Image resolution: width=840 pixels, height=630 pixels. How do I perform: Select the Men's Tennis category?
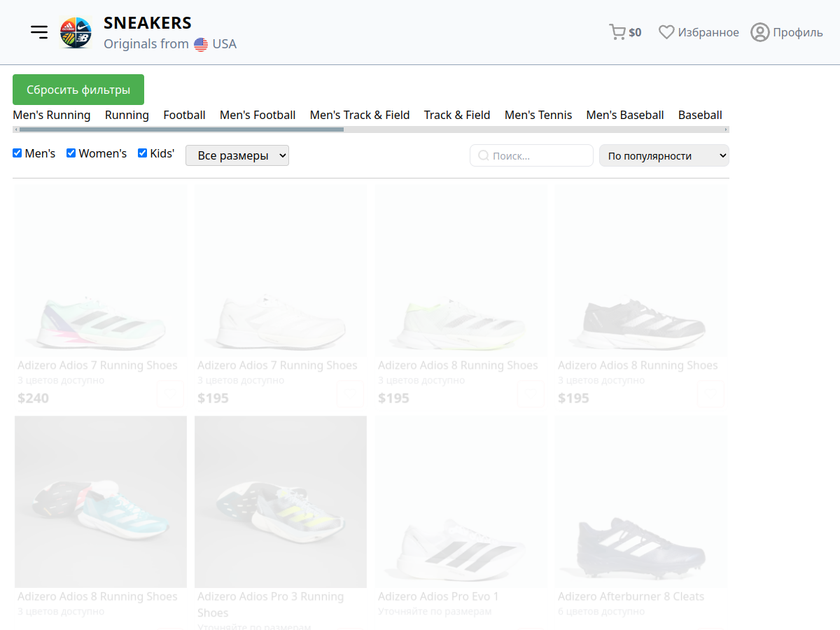tap(538, 115)
